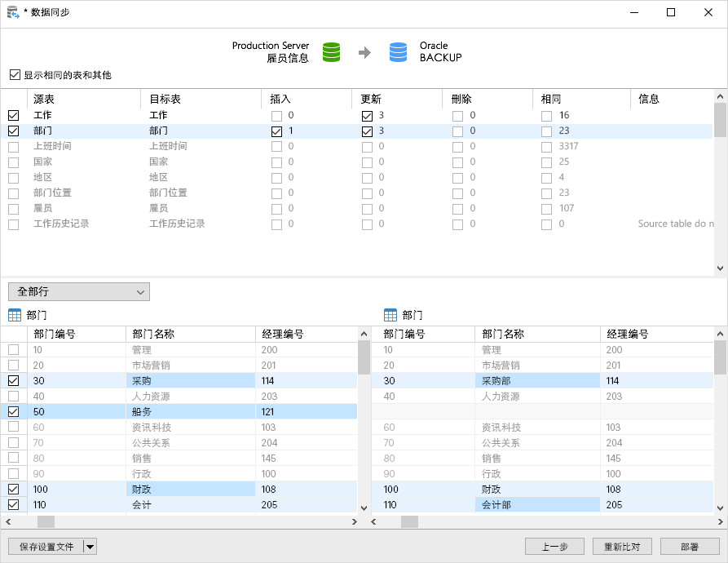
Task: Click the 保存设置文件 button
Action: click(45, 547)
